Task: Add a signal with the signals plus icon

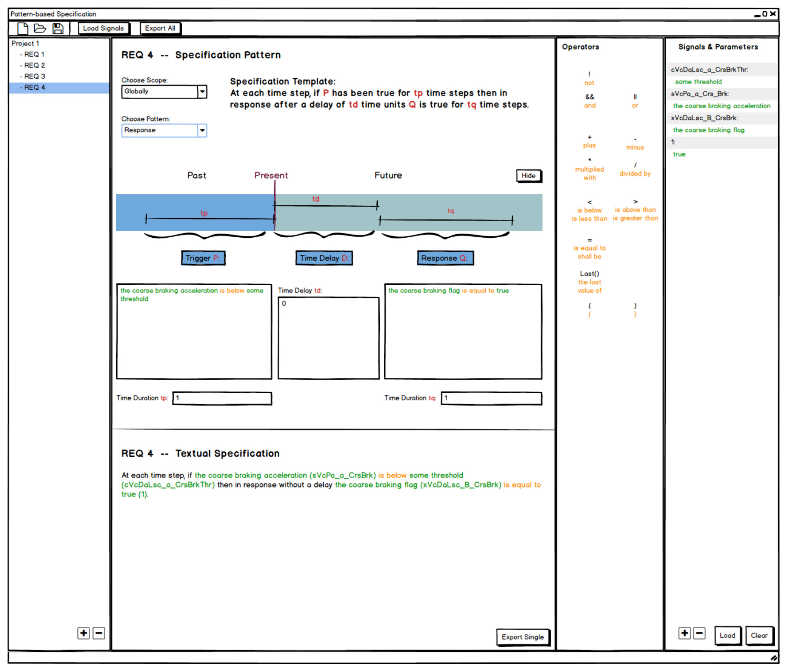Action: 685,633
